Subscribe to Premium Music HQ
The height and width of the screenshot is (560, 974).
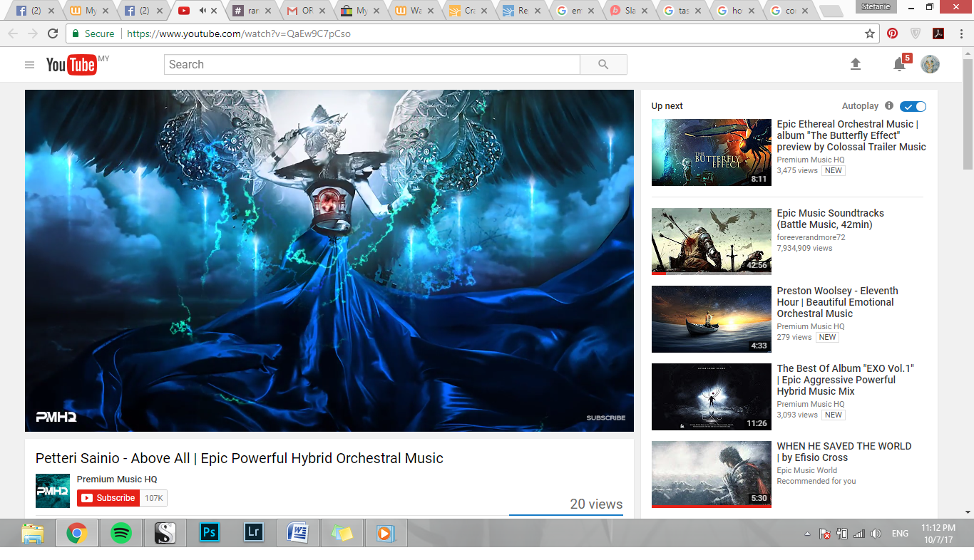(x=108, y=498)
